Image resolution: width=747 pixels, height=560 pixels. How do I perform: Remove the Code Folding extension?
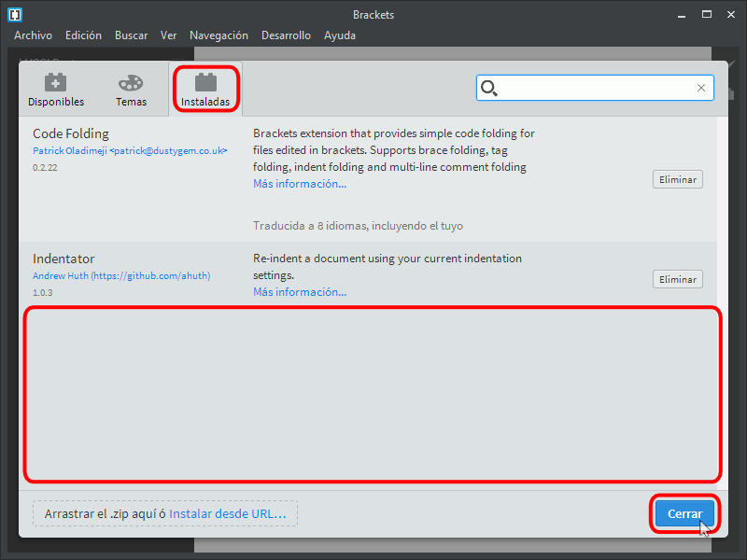coord(678,179)
